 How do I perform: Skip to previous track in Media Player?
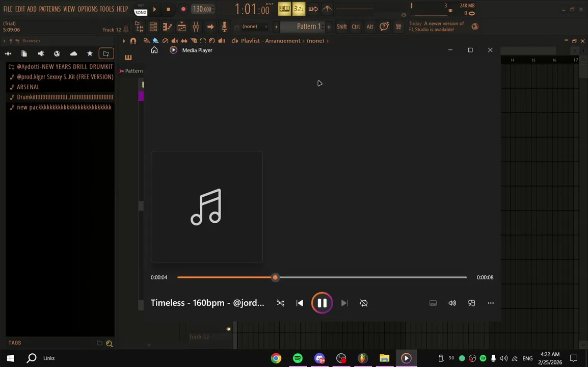pyautogui.click(x=300, y=303)
